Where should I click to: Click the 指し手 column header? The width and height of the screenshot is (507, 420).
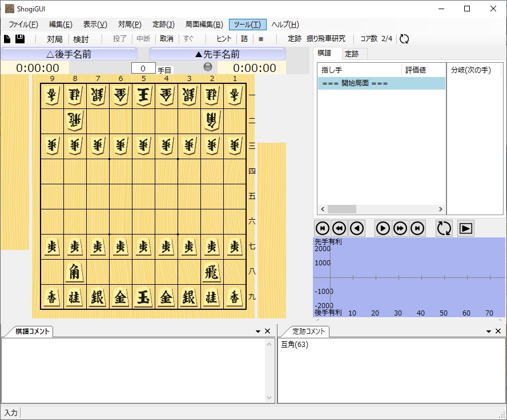point(360,70)
